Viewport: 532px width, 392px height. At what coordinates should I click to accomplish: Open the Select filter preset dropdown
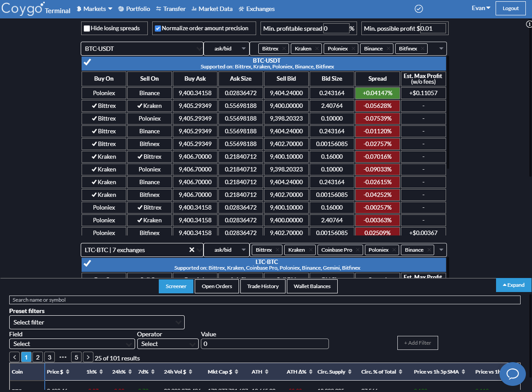coord(97,322)
